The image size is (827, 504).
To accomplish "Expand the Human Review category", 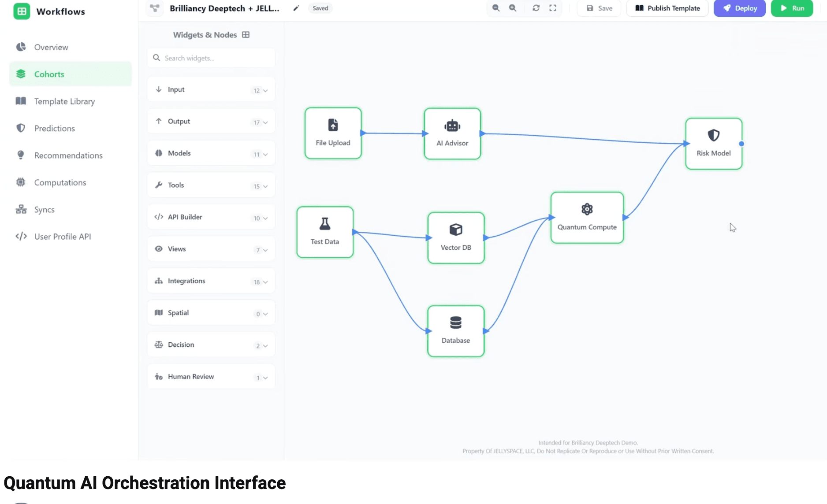I will coord(211,377).
